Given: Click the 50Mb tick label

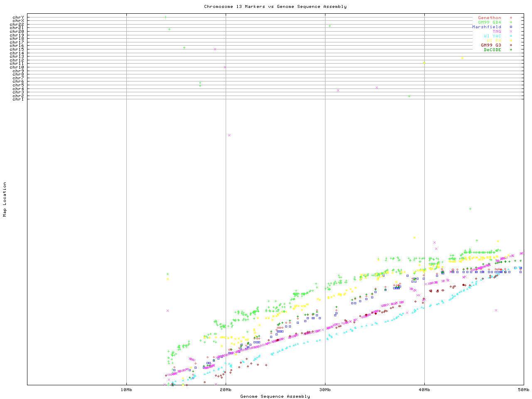Looking at the screenshot, I should tap(523, 389).
